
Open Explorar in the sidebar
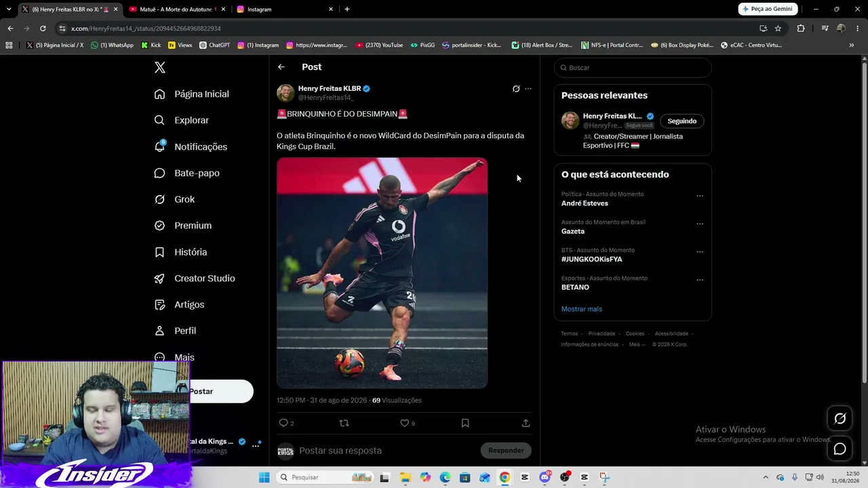point(182,120)
